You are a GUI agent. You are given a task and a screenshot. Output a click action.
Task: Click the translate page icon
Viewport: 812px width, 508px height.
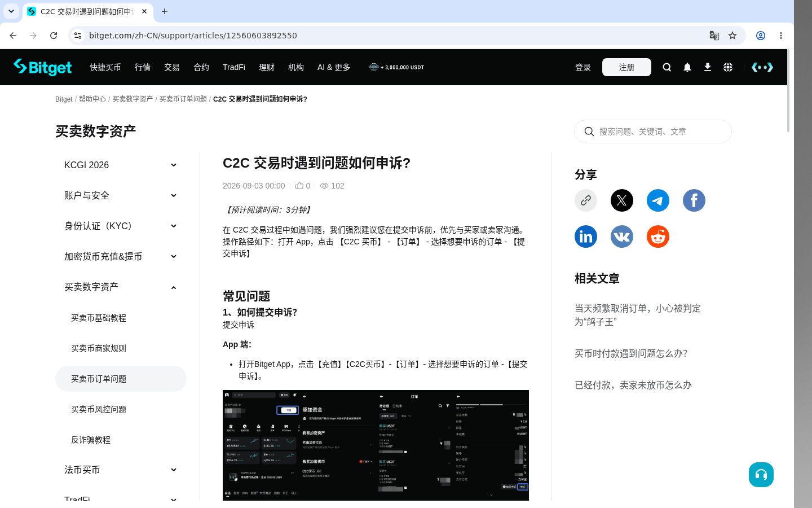point(714,36)
